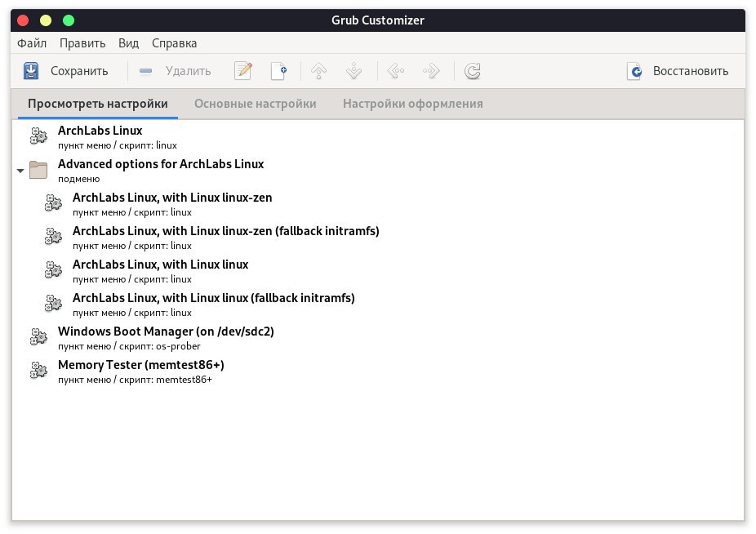Switch to Просмотреть настройки tab
This screenshot has width=756, height=534.
98,104
